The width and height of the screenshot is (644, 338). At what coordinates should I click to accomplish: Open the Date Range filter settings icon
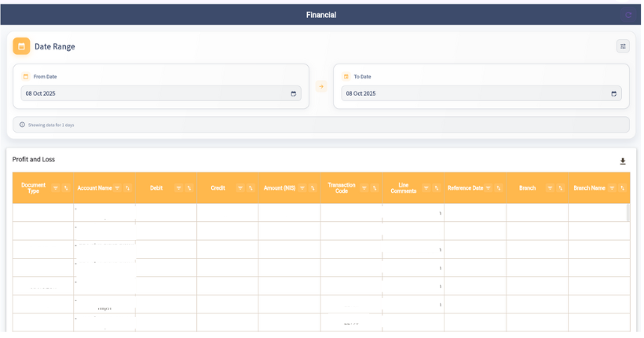pyautogui.click(x=623, y=46)
